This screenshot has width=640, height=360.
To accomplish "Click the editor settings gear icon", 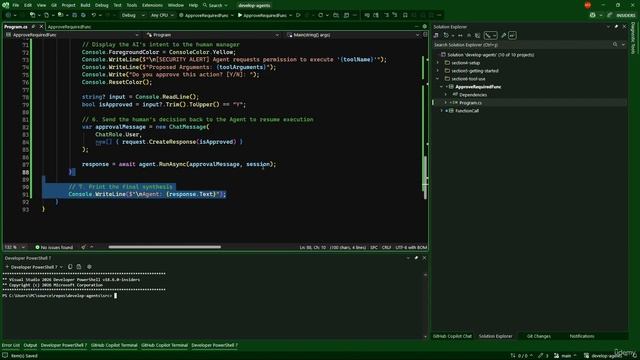I will [x=424, y=27].
